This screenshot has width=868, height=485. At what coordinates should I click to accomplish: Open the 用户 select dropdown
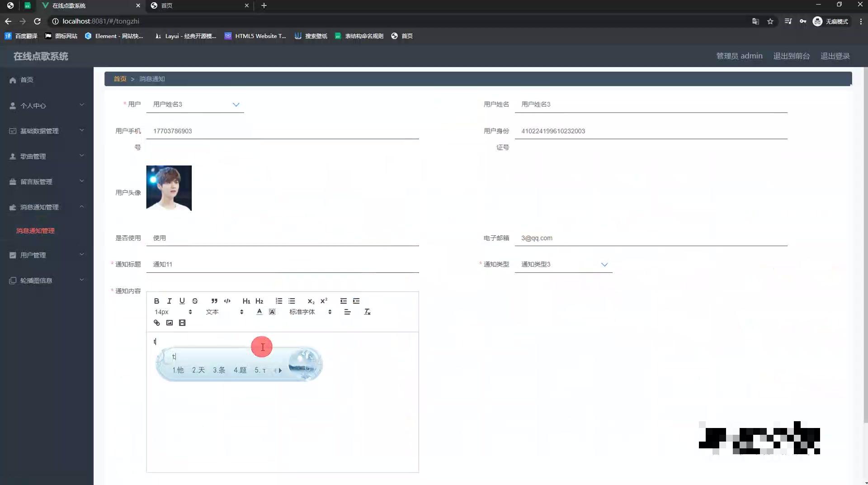(195, 105)
